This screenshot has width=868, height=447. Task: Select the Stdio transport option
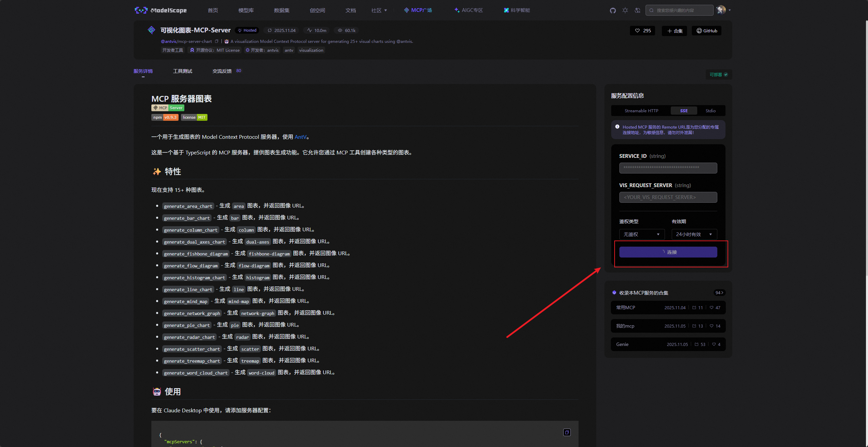tap(710, 111)
